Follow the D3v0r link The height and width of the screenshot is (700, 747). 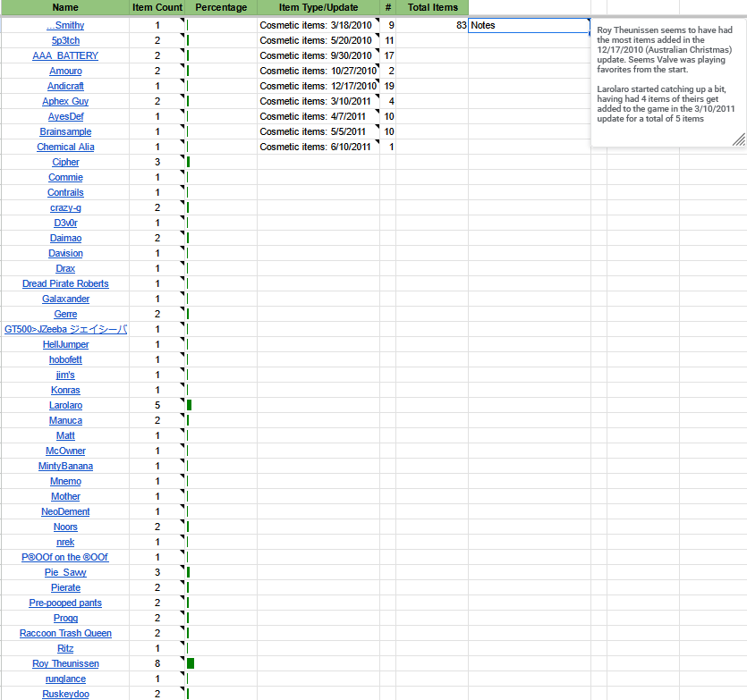(65, 223)
